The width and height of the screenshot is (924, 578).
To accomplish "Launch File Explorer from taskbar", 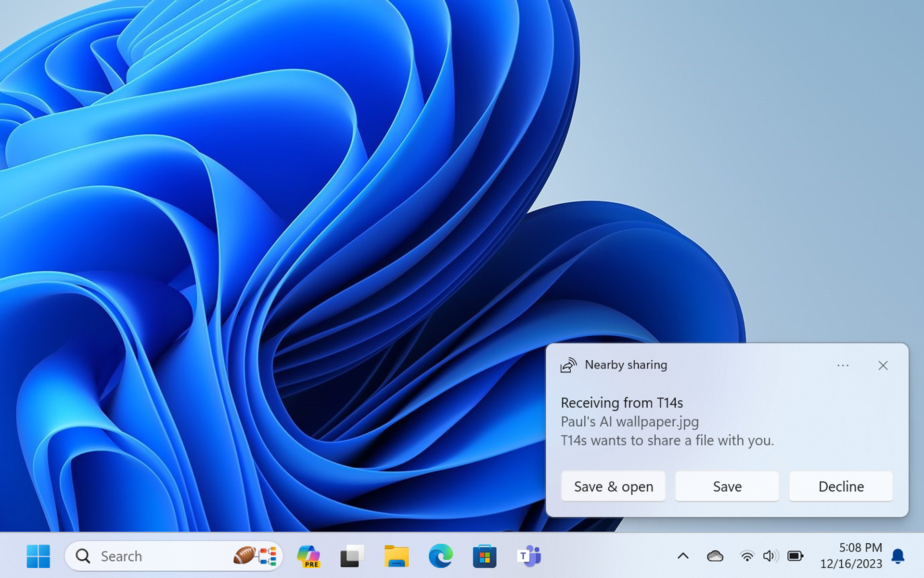I will tap(396, 556).
